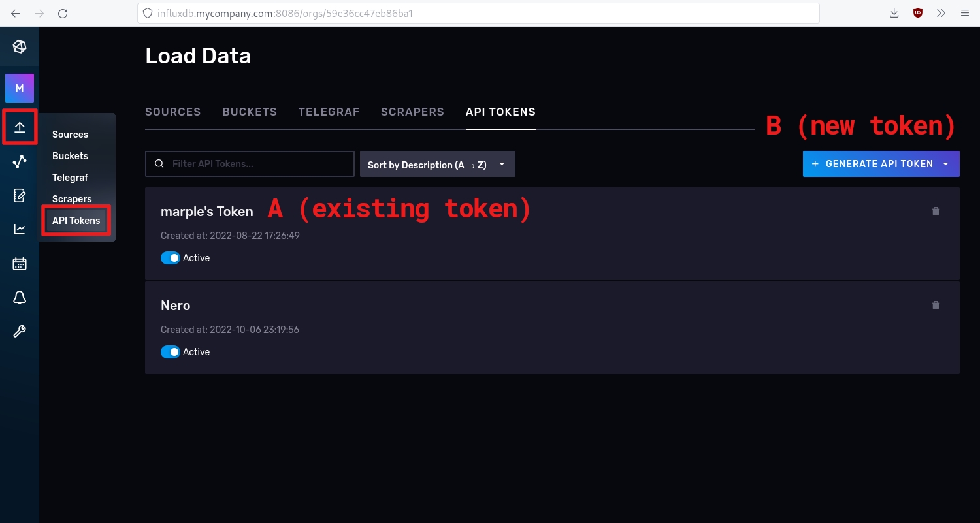Open the Data Explorer graph icon
The image size is (980, 523).
pos(20,161)
